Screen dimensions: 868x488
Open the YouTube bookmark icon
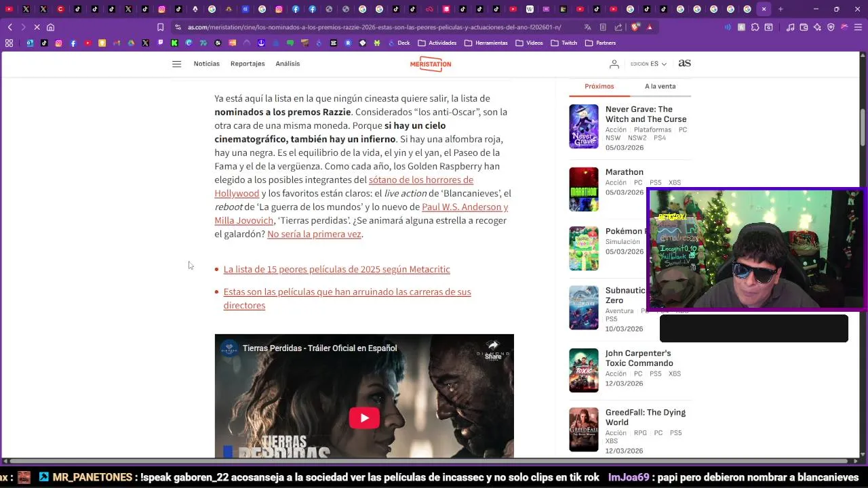[87, 43]
